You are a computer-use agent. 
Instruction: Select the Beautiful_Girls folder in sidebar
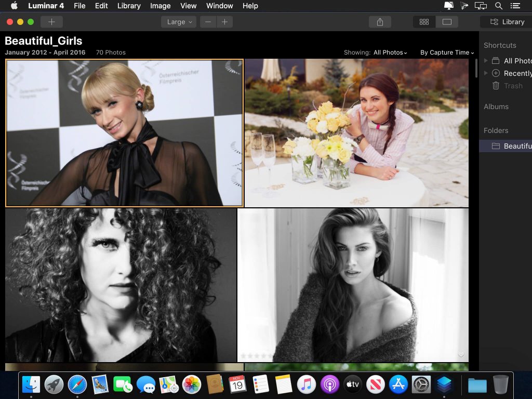pyautogui.click(x=517, y=146)
